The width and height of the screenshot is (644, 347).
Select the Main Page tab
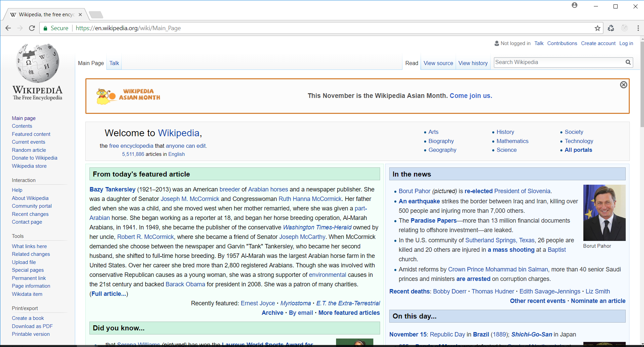[91, 63]
